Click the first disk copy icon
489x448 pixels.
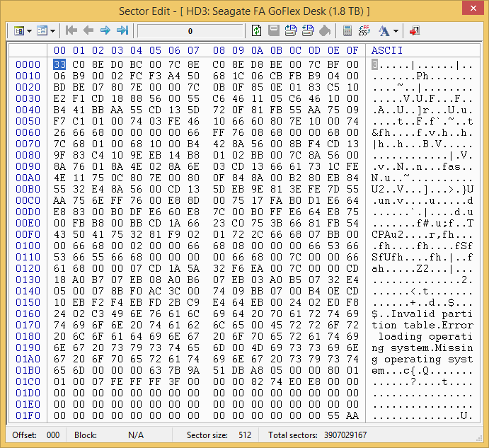291,30
